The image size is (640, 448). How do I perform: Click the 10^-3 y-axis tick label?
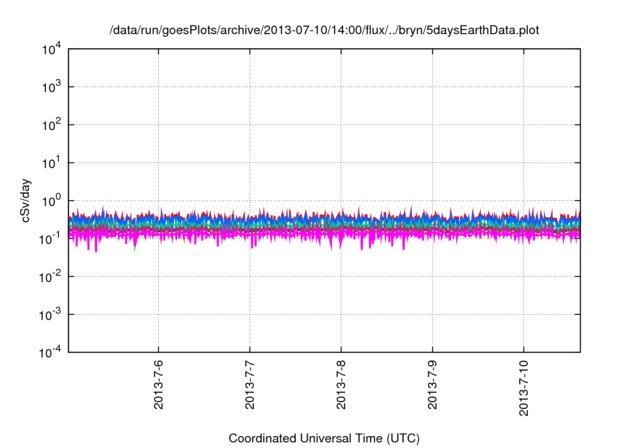coord(50,315)
